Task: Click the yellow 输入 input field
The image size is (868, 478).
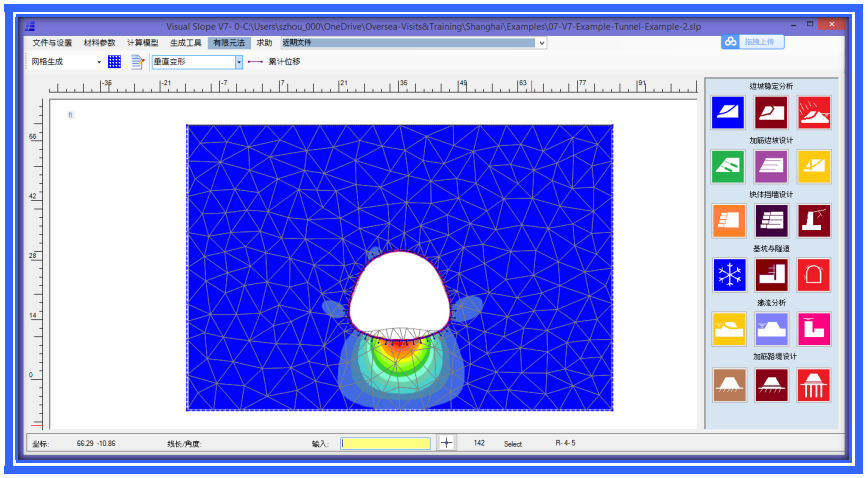Action: click(x=385, y=443)
